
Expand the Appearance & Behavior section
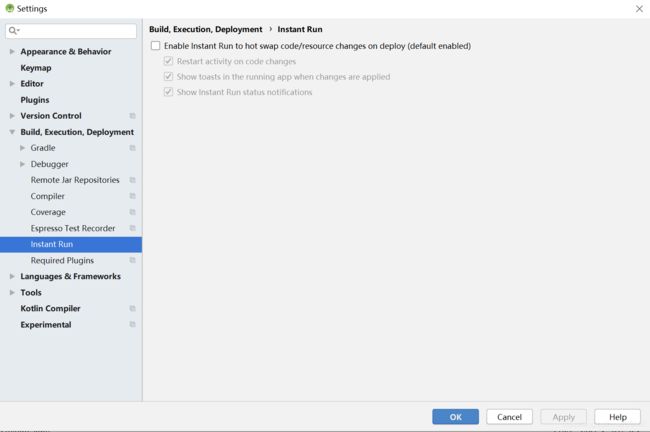(x=12, y=51)
